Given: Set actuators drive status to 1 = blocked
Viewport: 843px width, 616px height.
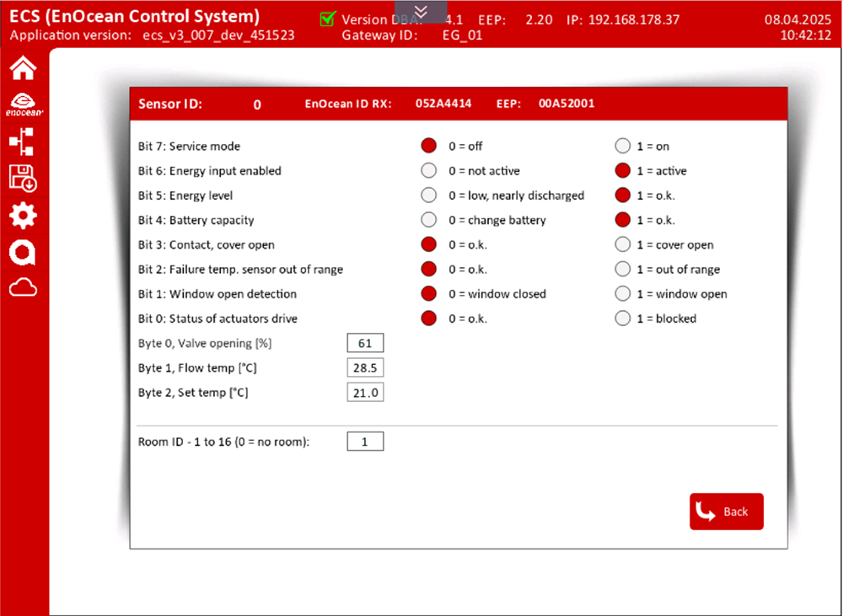Looking at the screenshot, I should [x=623, y=319].
